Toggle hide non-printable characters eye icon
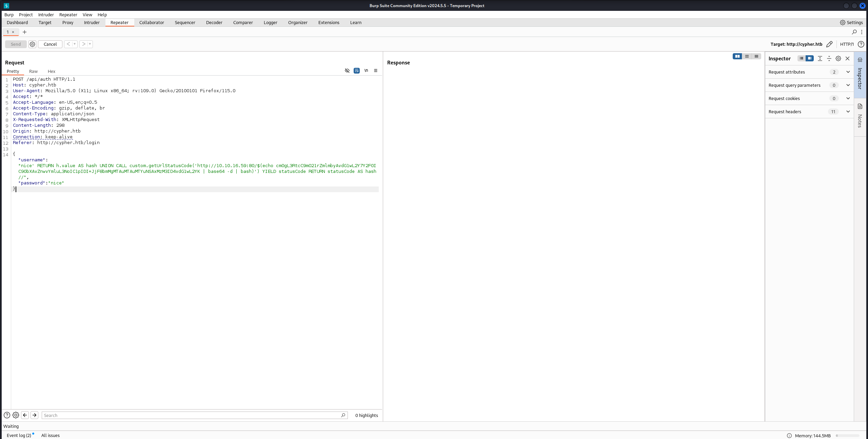 [347, 71]
